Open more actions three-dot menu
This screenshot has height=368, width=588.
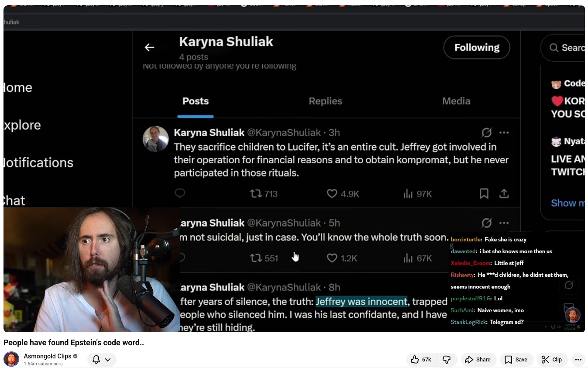coord(578,360)
